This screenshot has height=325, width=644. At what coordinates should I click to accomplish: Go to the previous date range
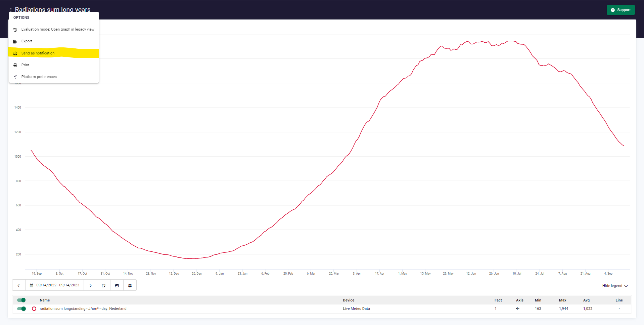pyautogui.click(x=19, y=285)
